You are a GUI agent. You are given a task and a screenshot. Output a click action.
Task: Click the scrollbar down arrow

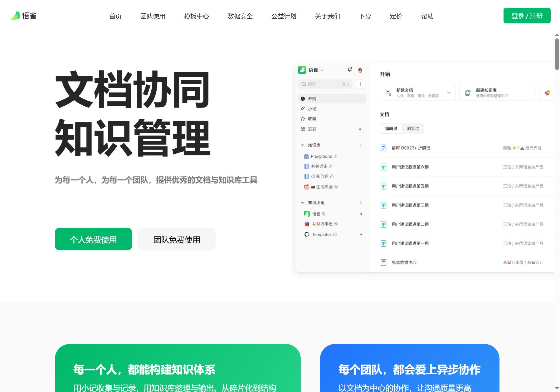(x=557, y=389)
